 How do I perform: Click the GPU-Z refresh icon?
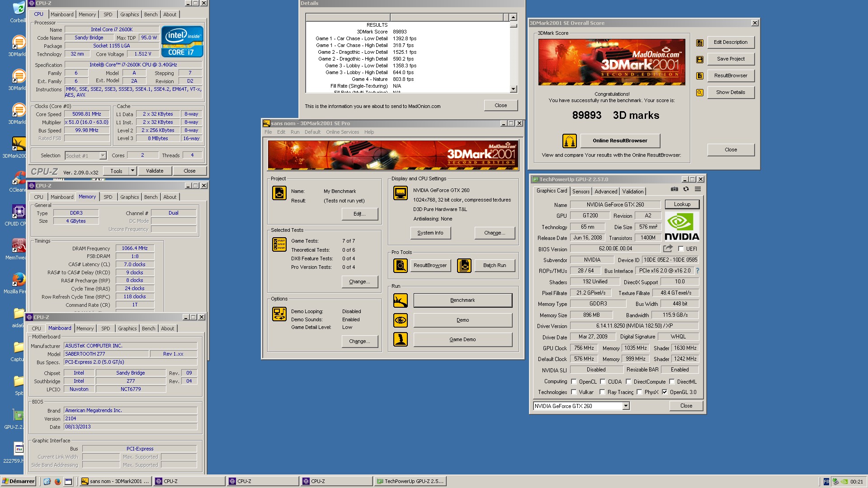(x=686, y=189)
